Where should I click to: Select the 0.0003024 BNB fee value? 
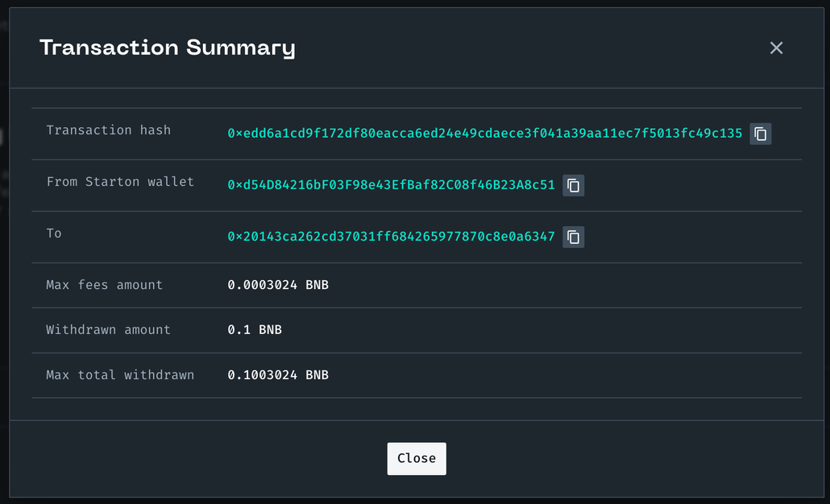point(279,284)
